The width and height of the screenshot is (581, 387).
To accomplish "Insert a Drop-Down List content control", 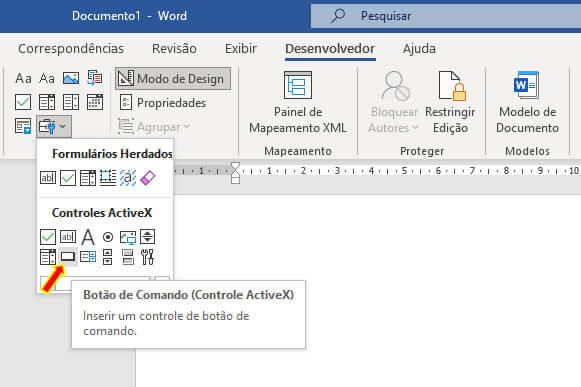I will click(71, 102).
